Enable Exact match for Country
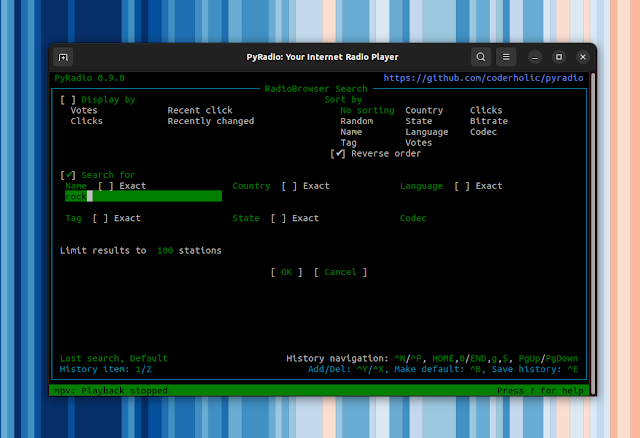The width and height of the screenshot is (640, 438). [288, 186]
